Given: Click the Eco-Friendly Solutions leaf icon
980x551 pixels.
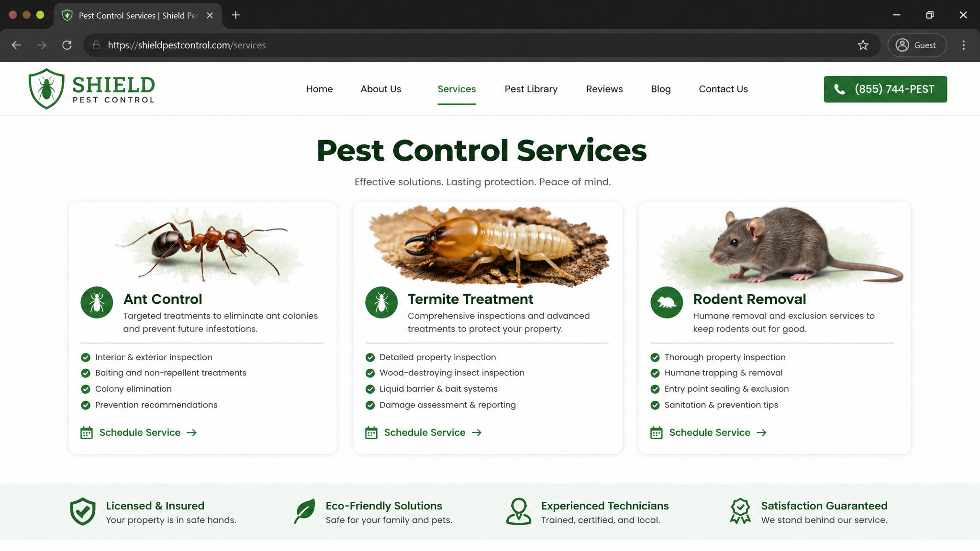Looking at the screenshot, I should pos(305,511).
